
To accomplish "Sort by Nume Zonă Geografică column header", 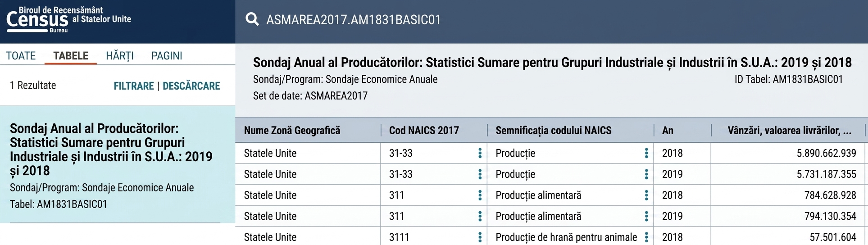I will point(292,131).
